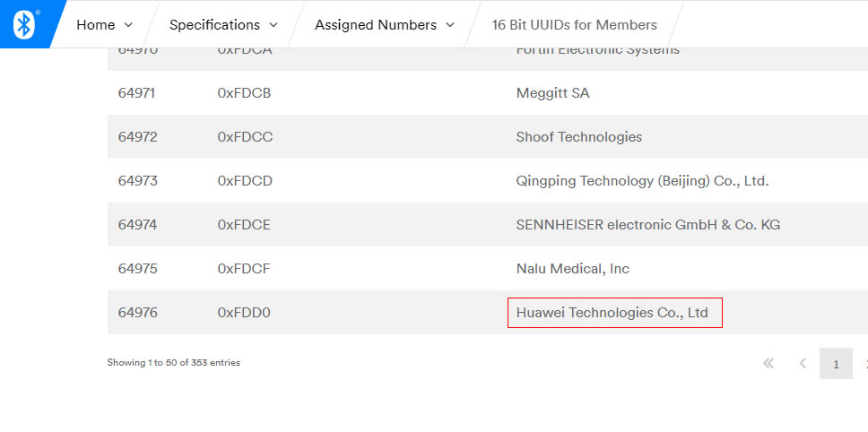Select SENNHEISER electronic GmbH & Co. KG
The image size is (868, 432).
click(x=647, y=225)
